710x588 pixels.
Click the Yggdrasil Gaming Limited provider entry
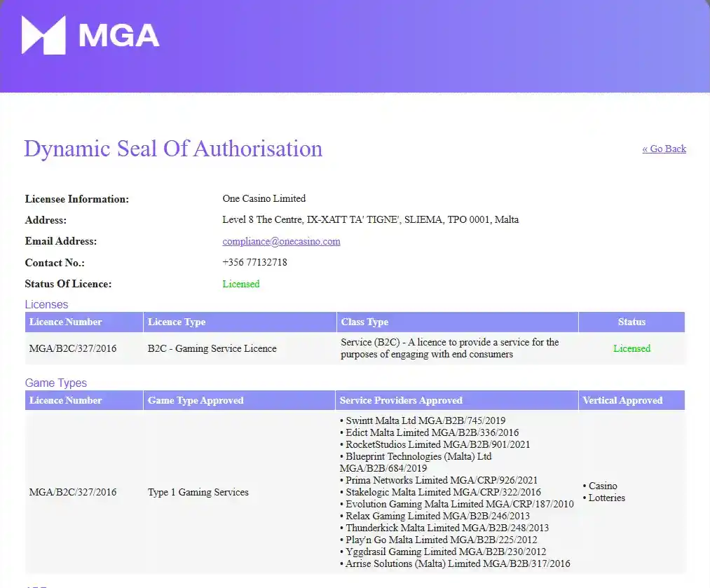click(443, 552)
